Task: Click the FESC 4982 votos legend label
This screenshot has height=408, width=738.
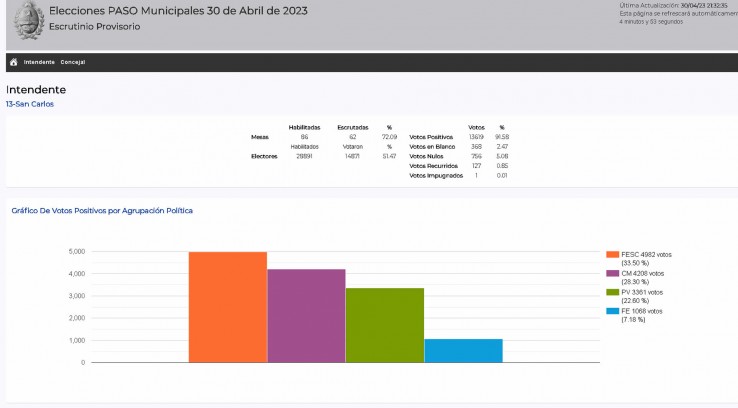Action: pos(641,255)
